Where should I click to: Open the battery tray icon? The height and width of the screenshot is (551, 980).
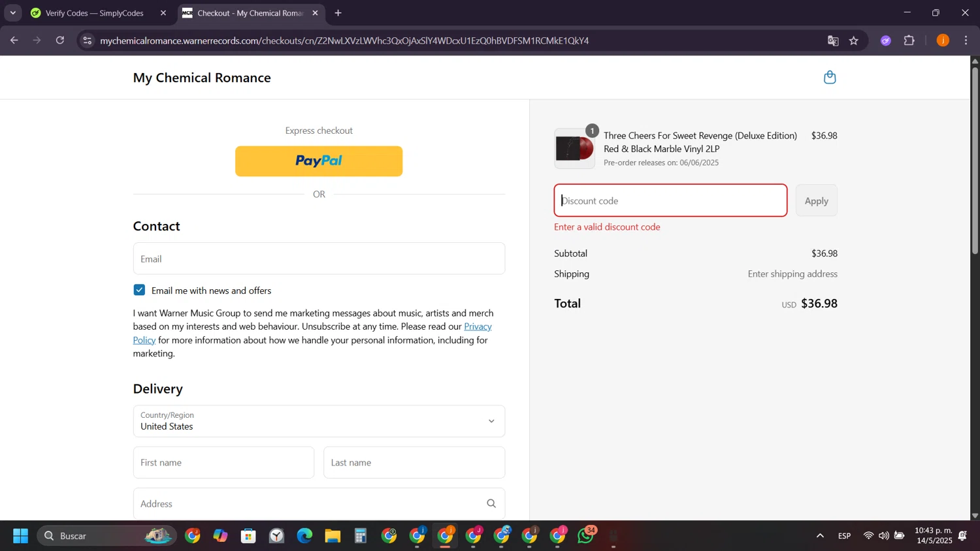coord(900,536)
